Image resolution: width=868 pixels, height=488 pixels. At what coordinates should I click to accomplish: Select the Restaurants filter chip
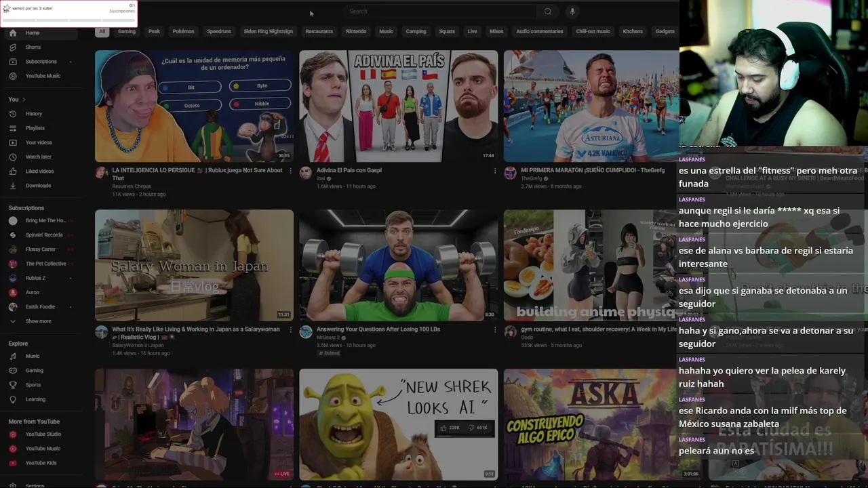tap(319, 31)
